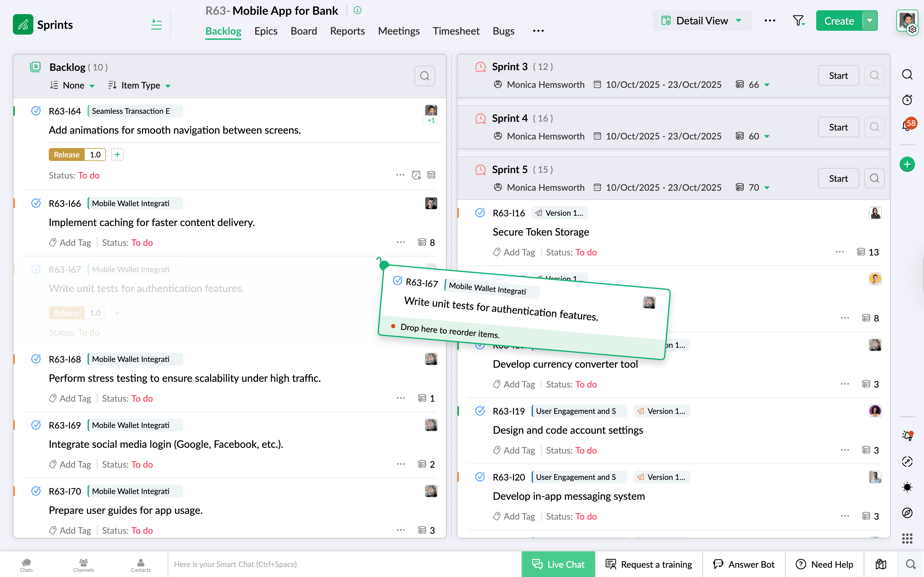Click the Answer Bot icon at the bottom
Screen dimensions: 924x577
tap(719, 564)
